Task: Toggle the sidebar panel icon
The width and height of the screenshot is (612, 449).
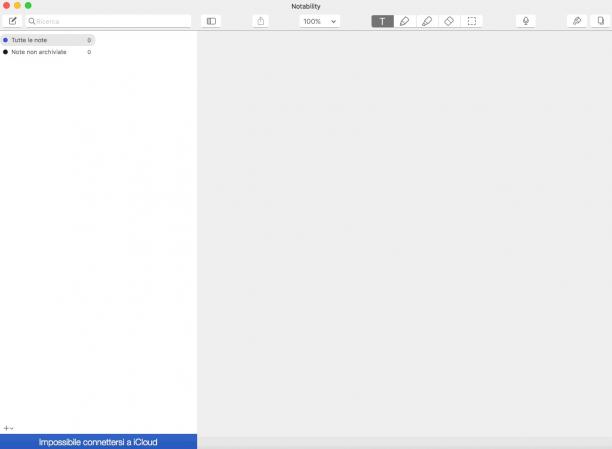Action: click(211, 21)
